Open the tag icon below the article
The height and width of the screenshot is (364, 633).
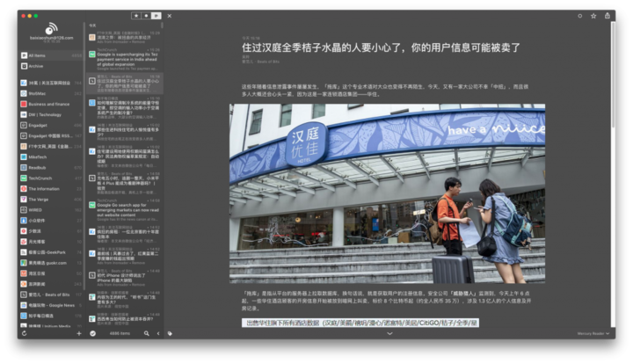170,333
